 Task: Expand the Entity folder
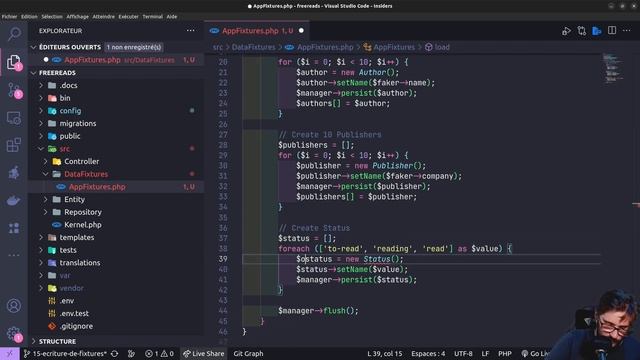(x=45, y=199)
